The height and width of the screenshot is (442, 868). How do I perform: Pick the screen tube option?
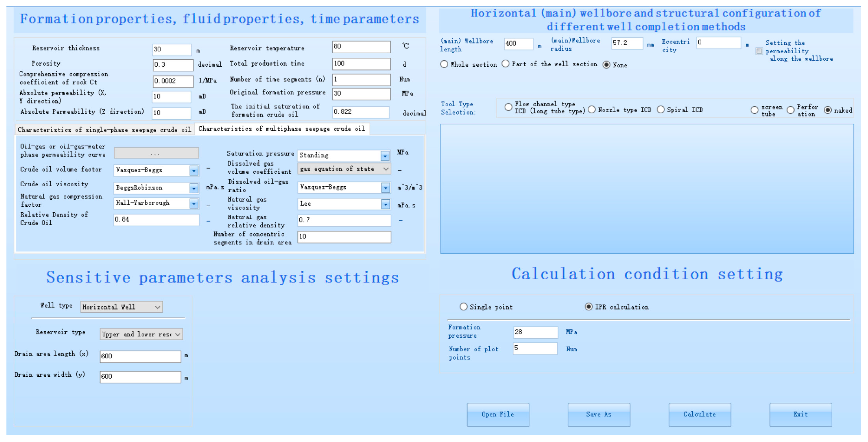point(754,110)
